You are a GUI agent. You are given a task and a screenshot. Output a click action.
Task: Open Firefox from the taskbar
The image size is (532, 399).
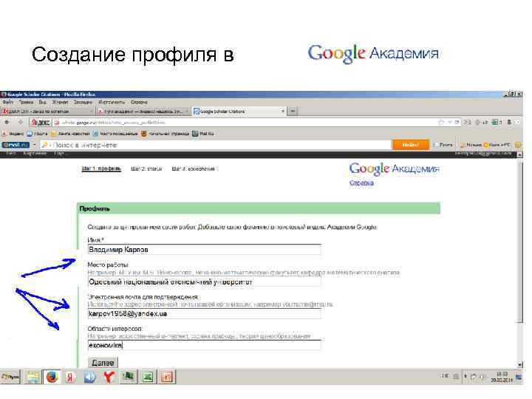[52, 377]
